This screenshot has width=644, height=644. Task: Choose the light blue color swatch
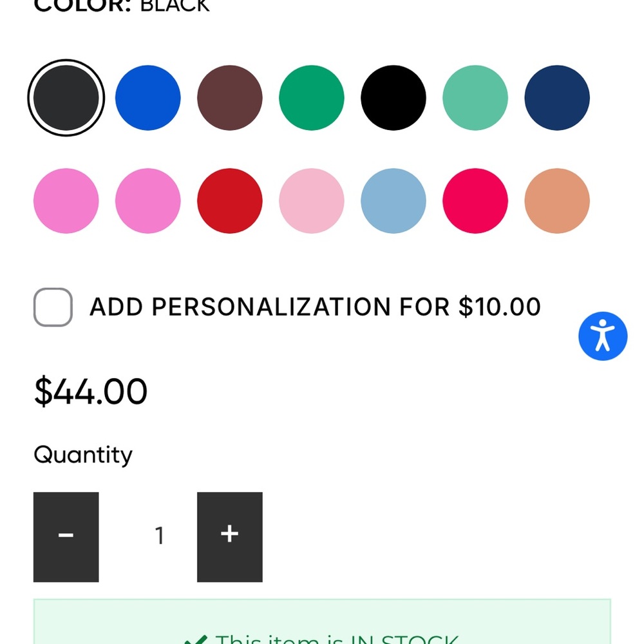(x=393, y=201)
